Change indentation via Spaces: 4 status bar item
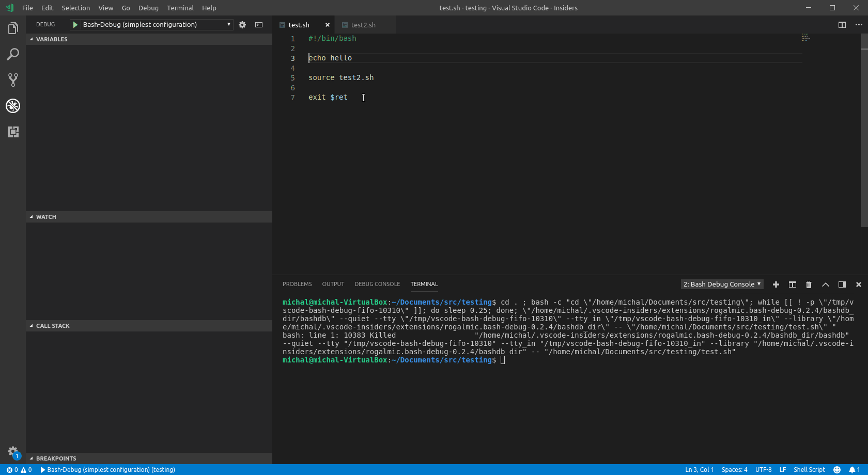 734,470
